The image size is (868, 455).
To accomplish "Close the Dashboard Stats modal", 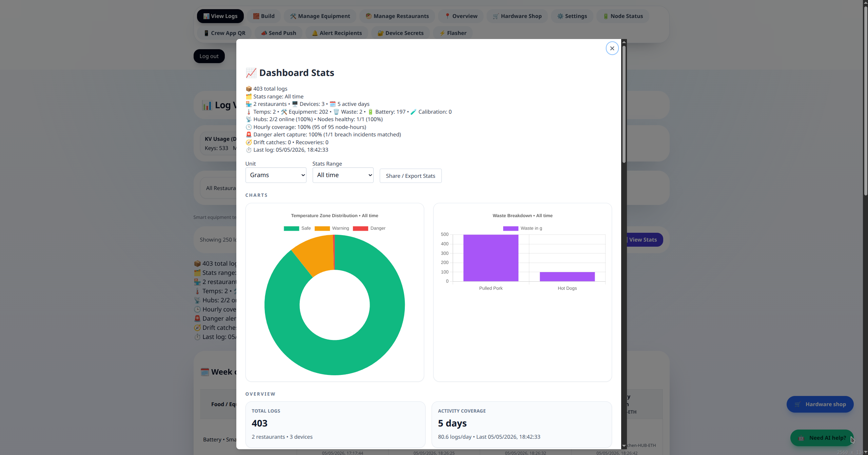I will tap(612, 48).
